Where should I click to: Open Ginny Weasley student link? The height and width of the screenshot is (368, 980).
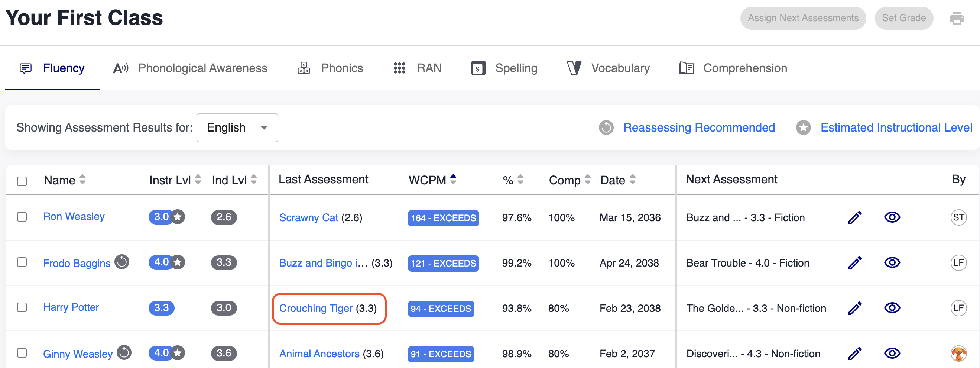pos(78,354)
